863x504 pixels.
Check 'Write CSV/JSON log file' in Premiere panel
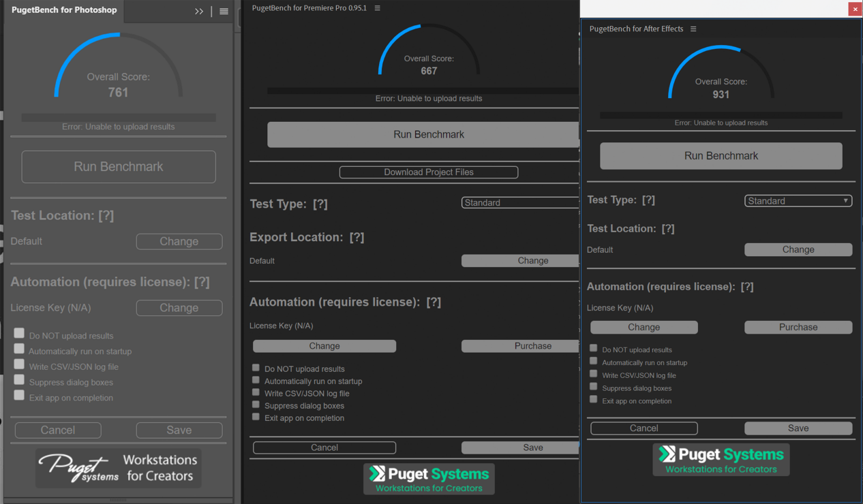pos(256,392)
